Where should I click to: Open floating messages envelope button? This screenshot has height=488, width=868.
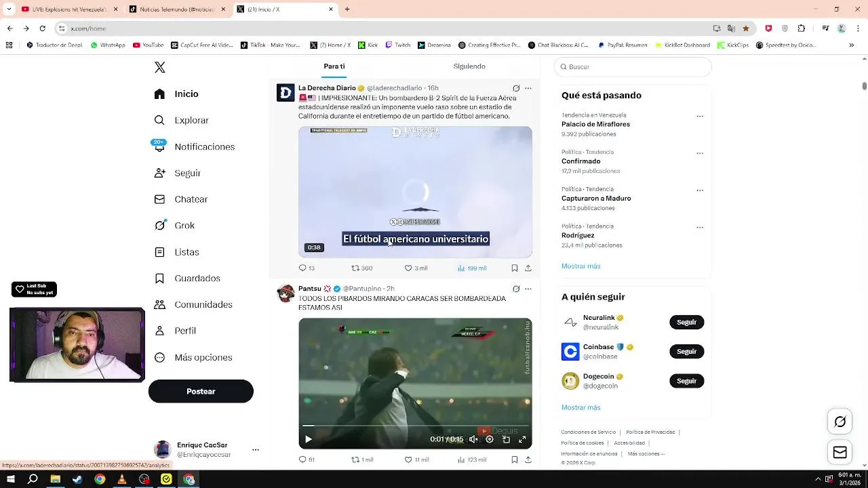coord(840,452)
